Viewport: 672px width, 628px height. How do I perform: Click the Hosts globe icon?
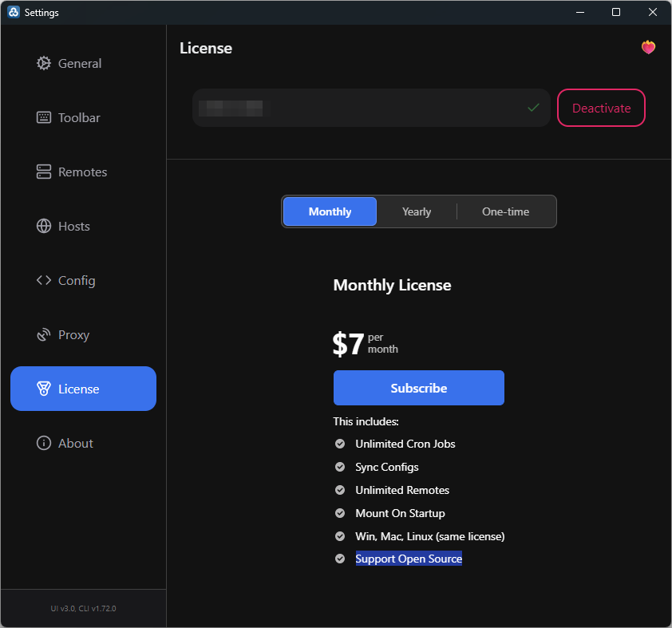[x=44, y=226]
